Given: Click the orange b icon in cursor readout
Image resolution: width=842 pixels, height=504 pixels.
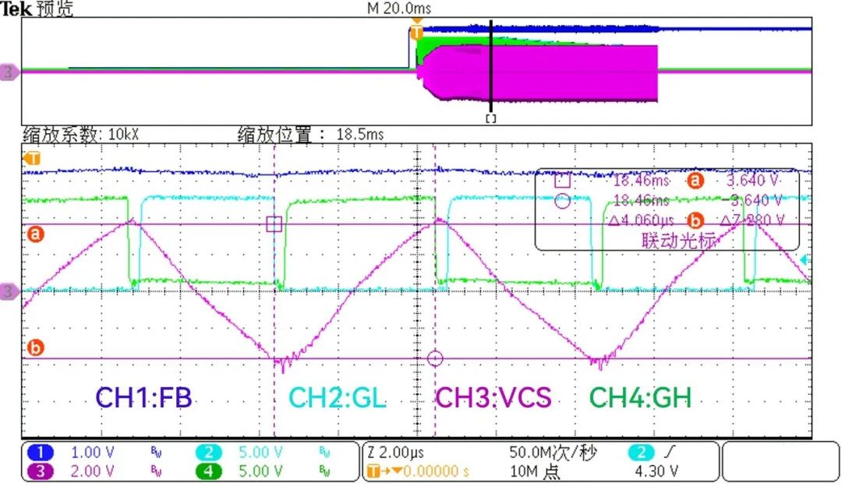Looking at the screenshot, I should [695, 220].
